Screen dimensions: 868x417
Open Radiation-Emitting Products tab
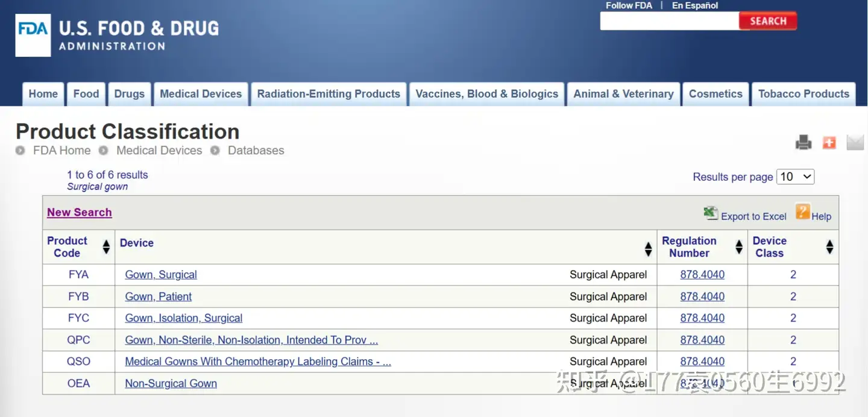(x=329, y=94)
